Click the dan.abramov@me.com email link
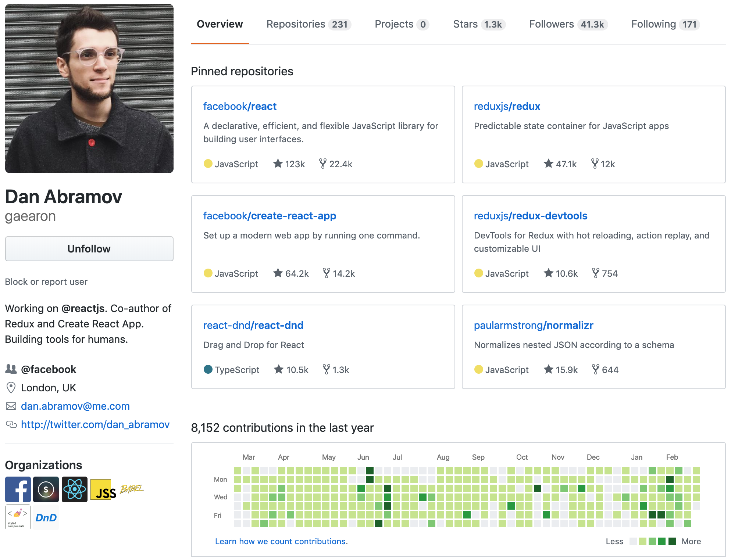The height and width of the screenshot is (560, 731). pos(75,406)
